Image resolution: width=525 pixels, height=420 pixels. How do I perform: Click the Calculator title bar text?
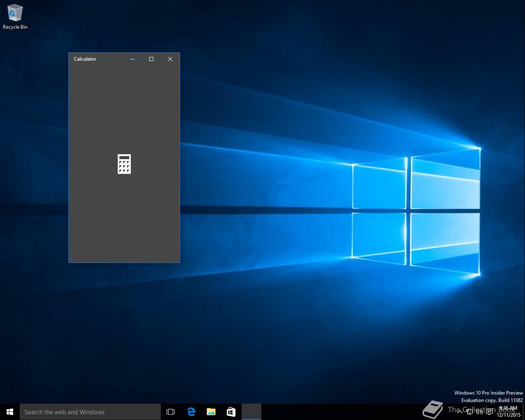pyautogui.click(x=85, y=59)
